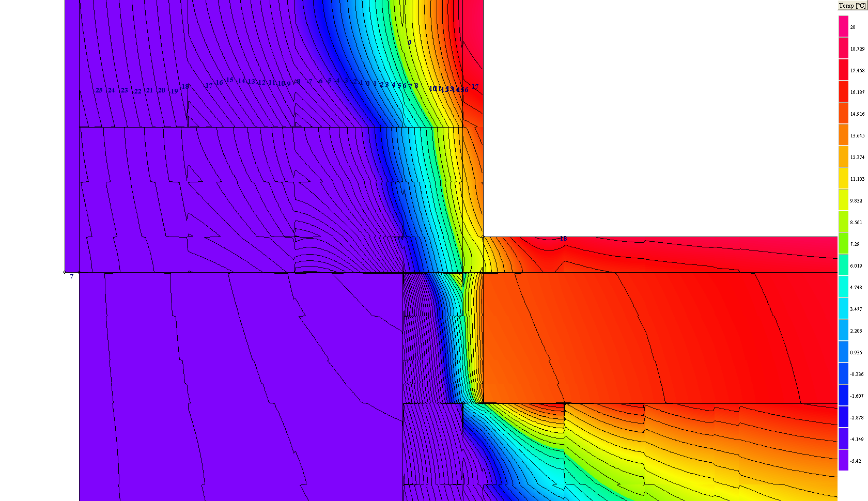The width and height of the screenshot is (868, 501).
Task: Choose the 16.187 legend color block
Action: pyautogui.click(x=843, y=91)
